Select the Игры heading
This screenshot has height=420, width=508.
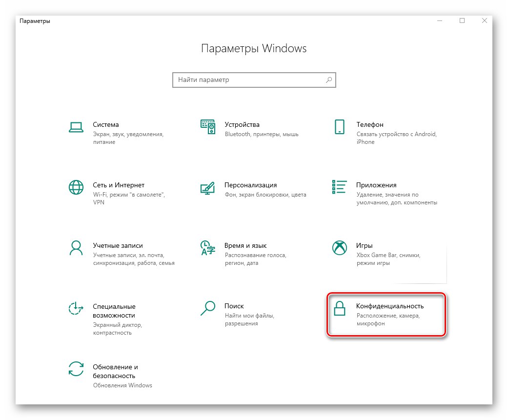click(364, 245)
